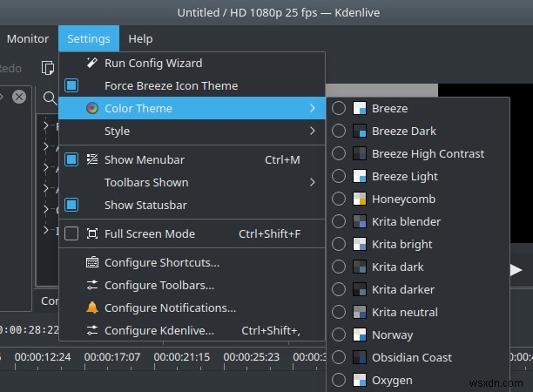
Task: Open the Settings menu
Action: click(89, 38)
